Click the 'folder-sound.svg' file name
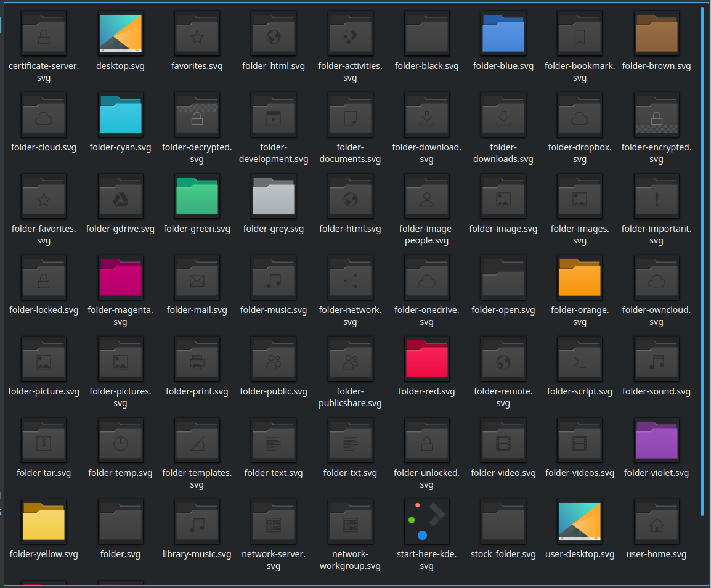711x588 pixels. tap(657, 391)
